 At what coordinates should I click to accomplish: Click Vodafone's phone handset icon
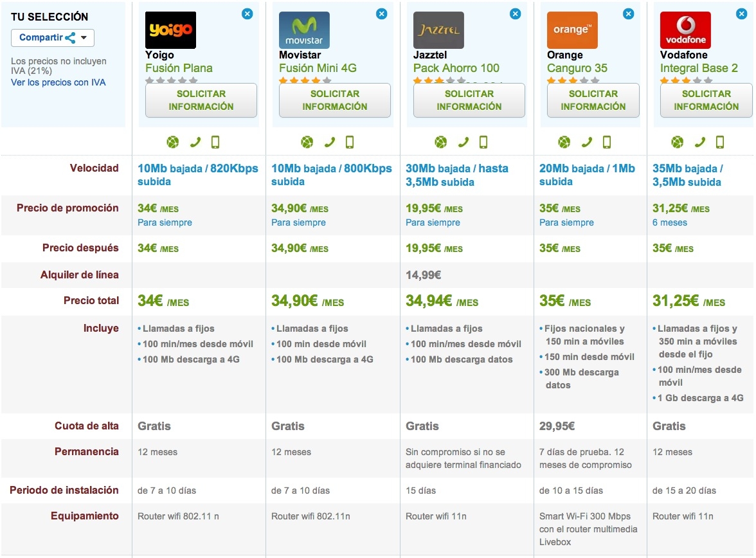699,142
